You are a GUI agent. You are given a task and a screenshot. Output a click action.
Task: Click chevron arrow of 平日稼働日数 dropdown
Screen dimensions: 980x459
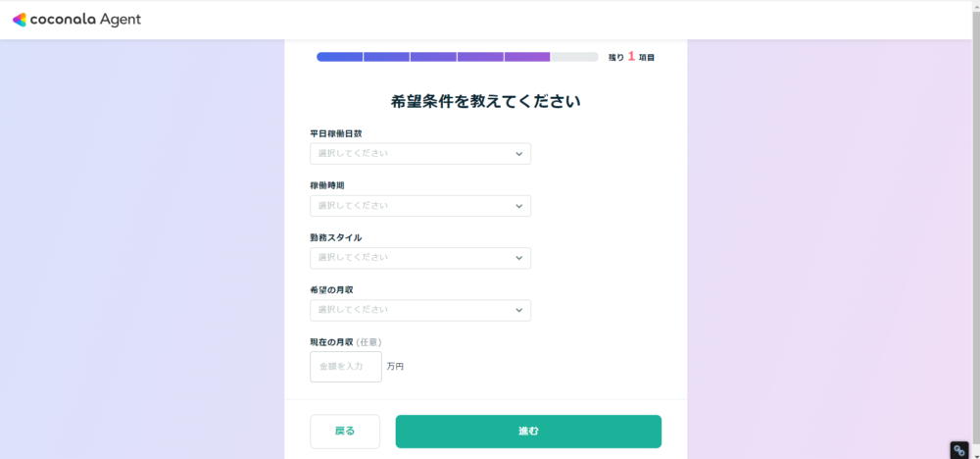[518, 154]
